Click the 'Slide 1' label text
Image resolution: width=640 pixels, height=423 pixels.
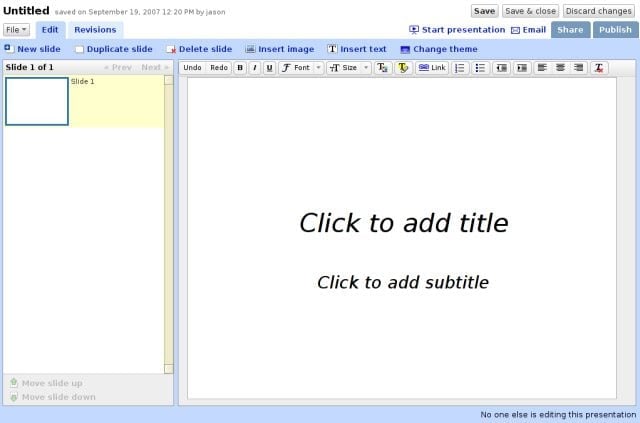click(x=82, y=81)
